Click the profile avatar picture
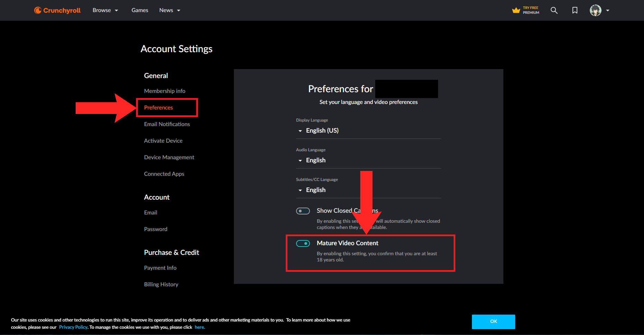 coord(595,10)
